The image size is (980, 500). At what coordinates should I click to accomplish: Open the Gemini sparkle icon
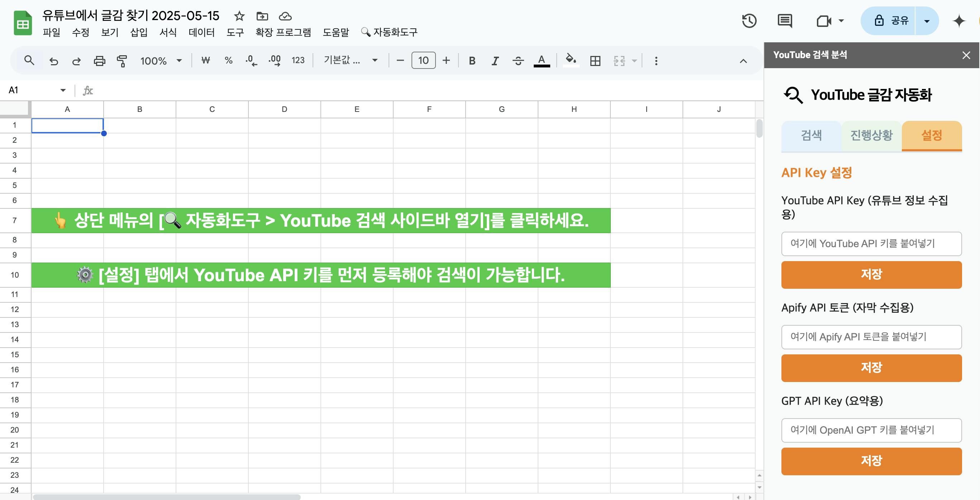[x=959, y=20]
